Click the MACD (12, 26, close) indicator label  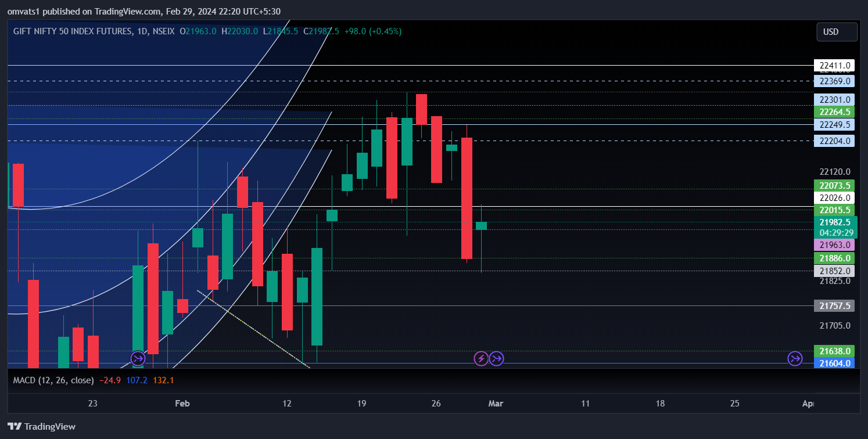tap(53, 380)
